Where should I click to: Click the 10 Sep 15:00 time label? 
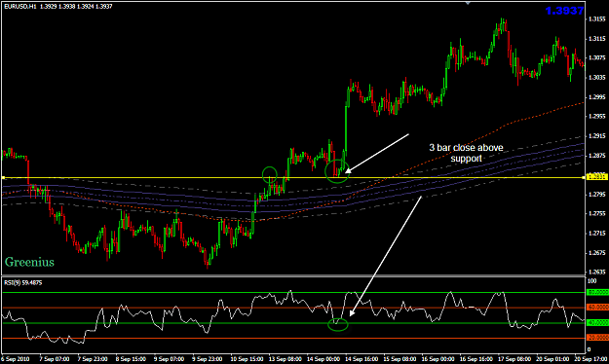point(247,359)
